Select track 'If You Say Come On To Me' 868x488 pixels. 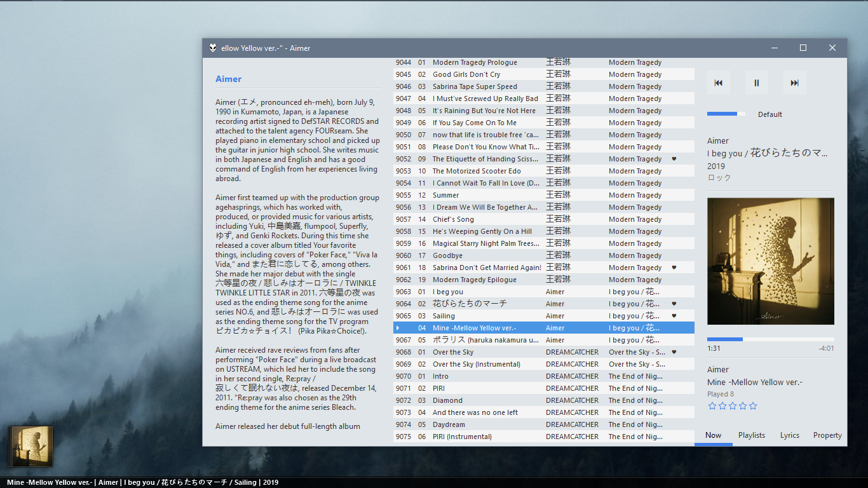[544, 123]
